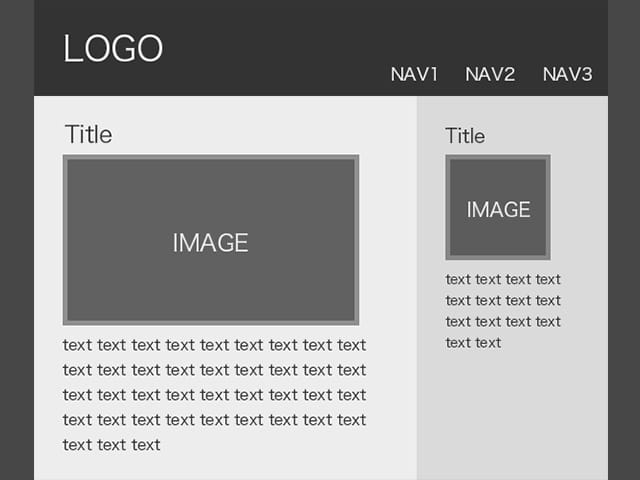Image resolution: width=640 pixels, height=480 pixels.
Task: Select NAV2 in the navigation bar
Action: pos(490,74)
